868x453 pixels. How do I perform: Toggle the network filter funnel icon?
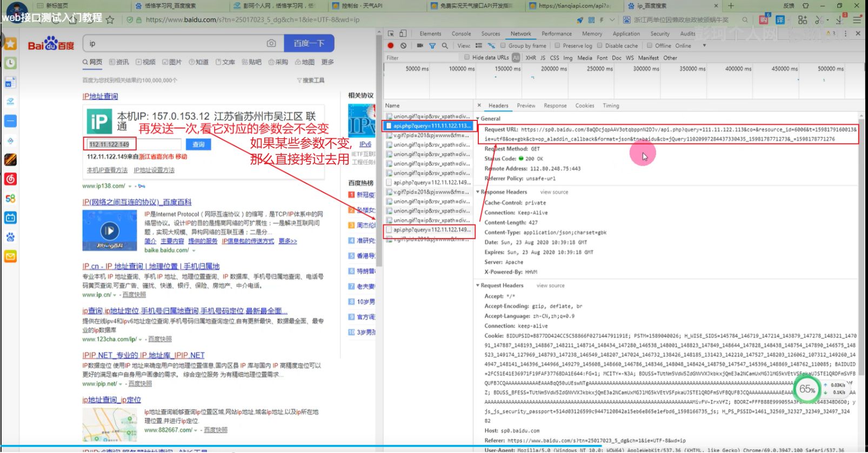(x=432, y=46)
